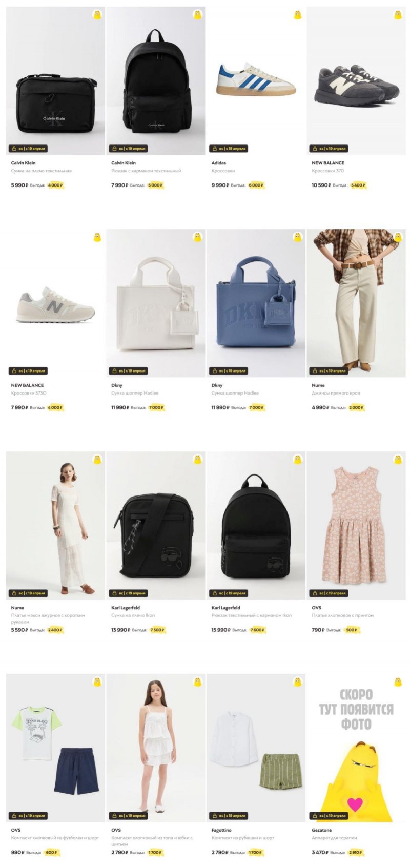Click yellow mascot icon on Calvin Klein shoulder bag
The height and width of the screenshot is (868, 410).
[x=97, y=15]
